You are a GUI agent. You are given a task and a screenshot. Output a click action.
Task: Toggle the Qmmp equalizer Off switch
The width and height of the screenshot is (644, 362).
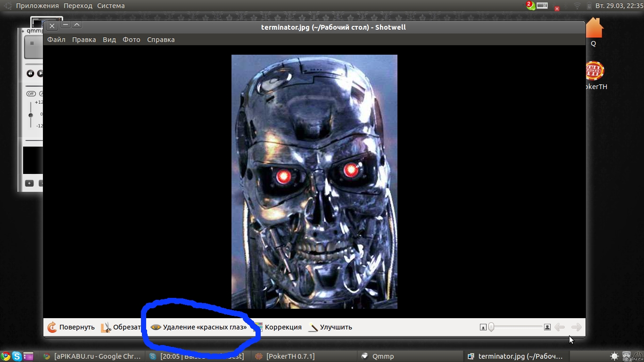(31, 94)
